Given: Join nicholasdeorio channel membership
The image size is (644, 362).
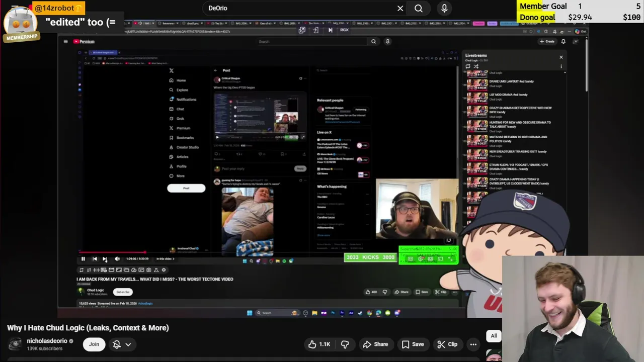Looking at the screenshot, I should [94, 344].
